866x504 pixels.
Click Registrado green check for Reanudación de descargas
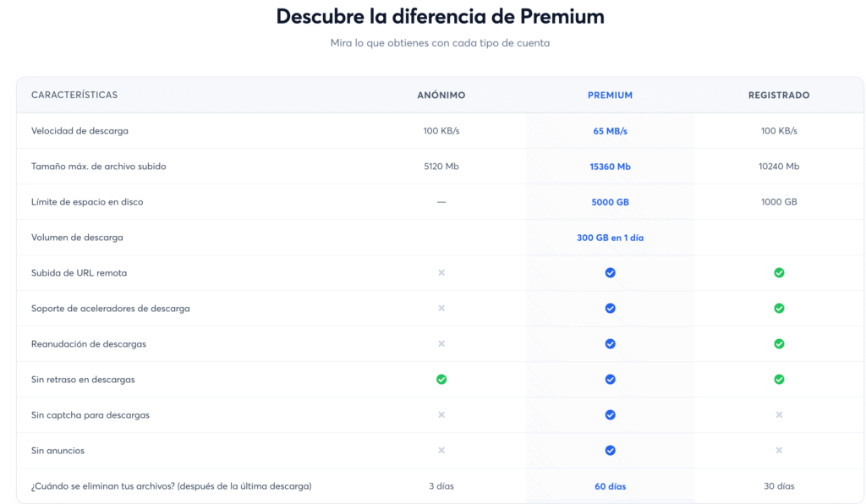coord(779,344)
